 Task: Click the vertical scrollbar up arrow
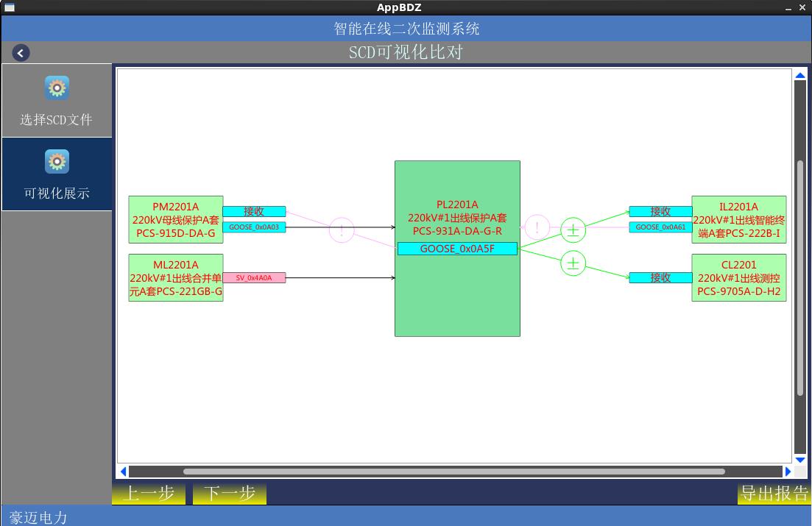point(800,75)
